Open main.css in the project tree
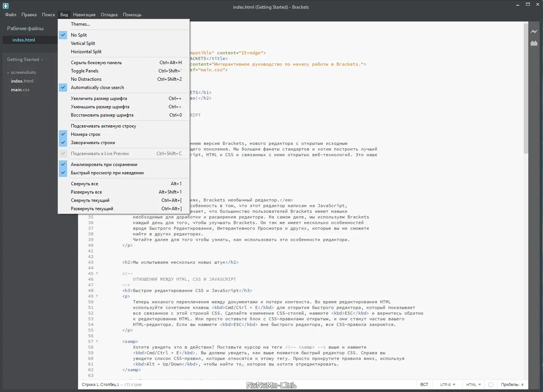 tap(20, 90)
